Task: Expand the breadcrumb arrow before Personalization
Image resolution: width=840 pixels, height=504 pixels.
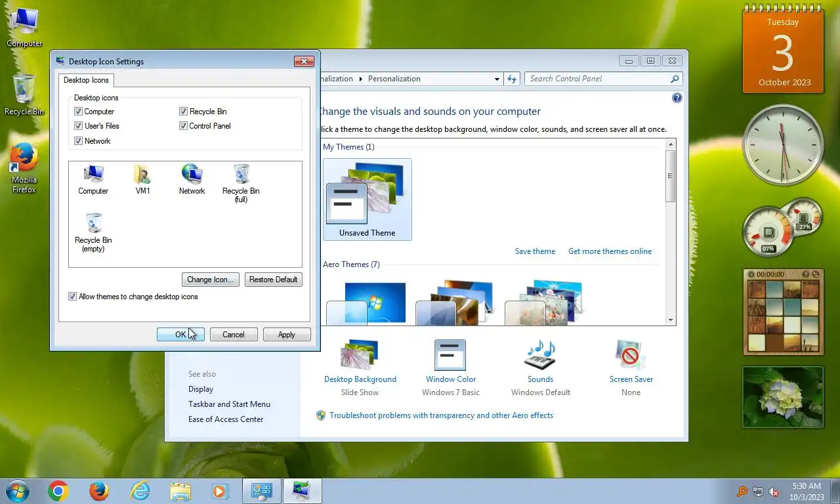Action: [x=360, y=79]
